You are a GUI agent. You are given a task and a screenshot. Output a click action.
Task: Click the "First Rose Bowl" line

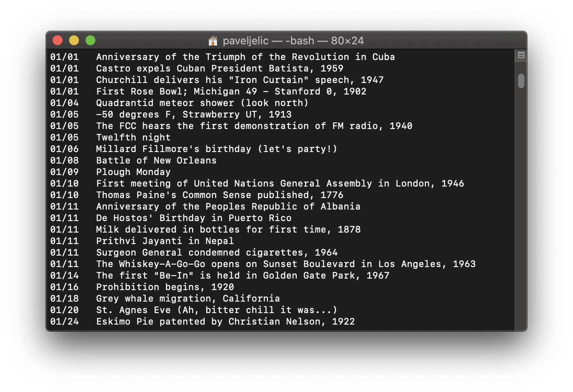pos(231,92)
